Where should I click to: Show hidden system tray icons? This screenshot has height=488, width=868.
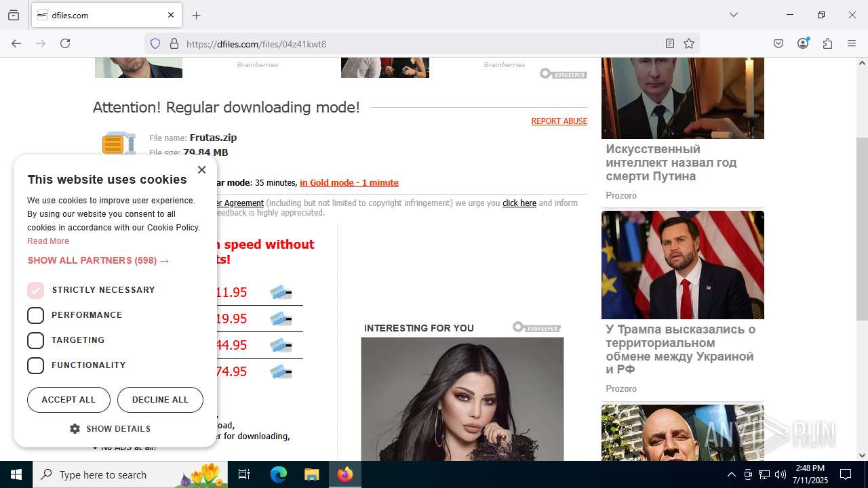click(x=731, y=474)
